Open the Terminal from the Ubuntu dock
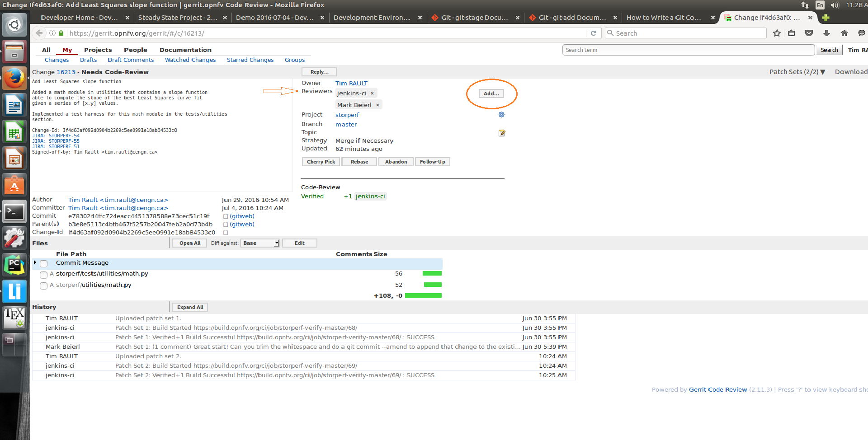 tap(14, 211)
